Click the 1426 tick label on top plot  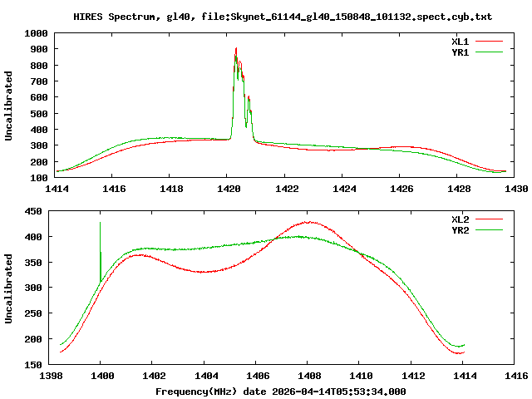click(x=401, y=189)
